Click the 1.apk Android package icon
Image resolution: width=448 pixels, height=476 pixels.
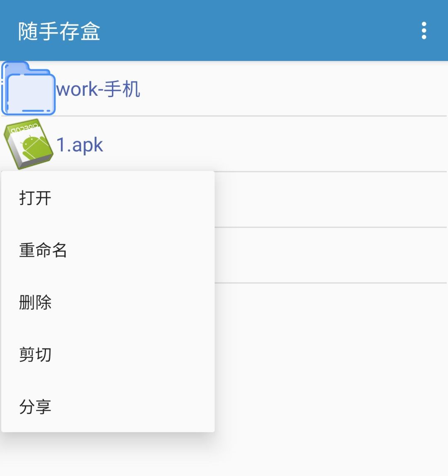tap(29, 144)
